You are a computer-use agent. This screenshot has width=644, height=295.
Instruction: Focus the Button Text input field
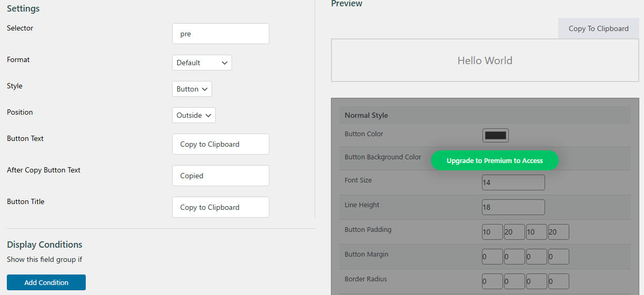[220, 144]
